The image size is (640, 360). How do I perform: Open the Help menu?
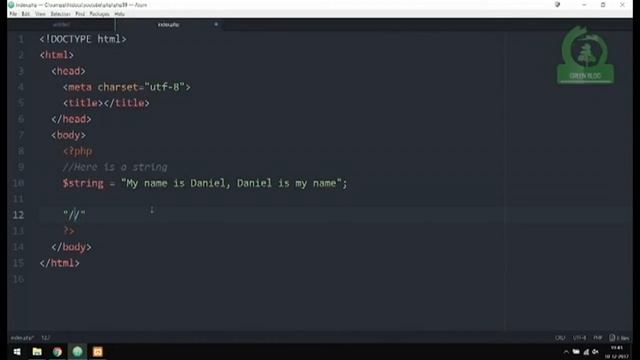[x=119, y=14]
